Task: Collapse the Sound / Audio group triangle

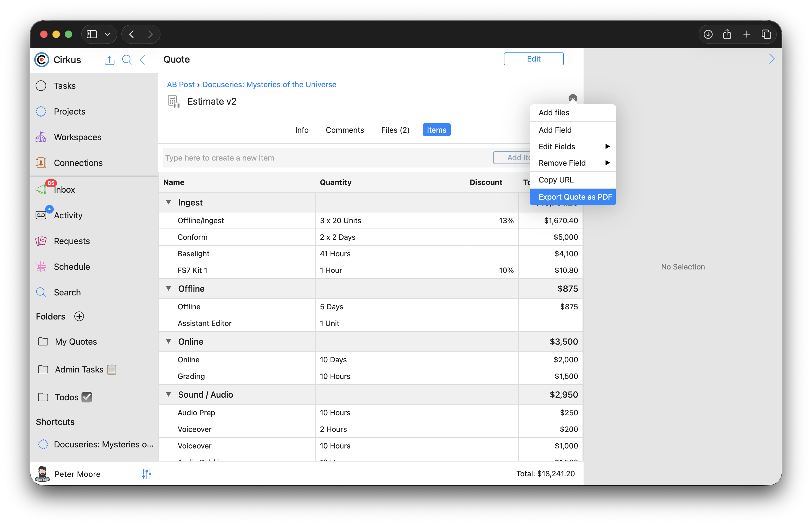Action: pos(168,394)
